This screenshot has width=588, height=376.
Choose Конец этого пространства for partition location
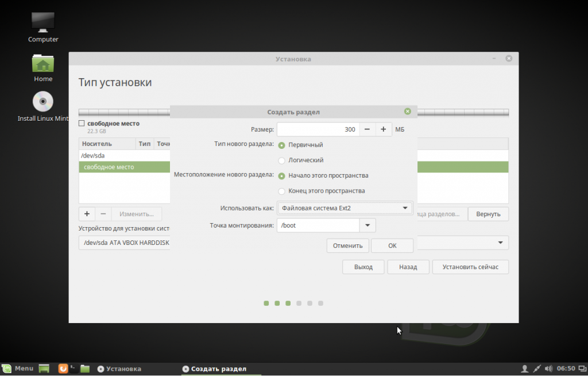281,191
